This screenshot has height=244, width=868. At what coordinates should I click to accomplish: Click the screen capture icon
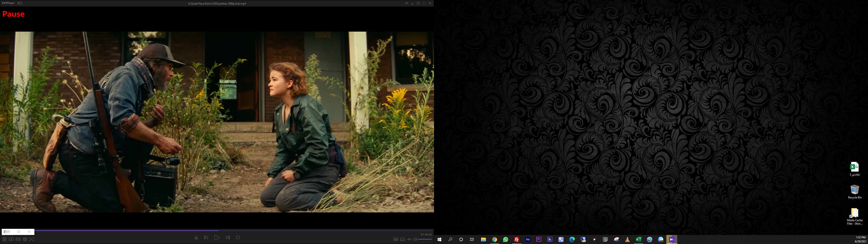point(32,239)
